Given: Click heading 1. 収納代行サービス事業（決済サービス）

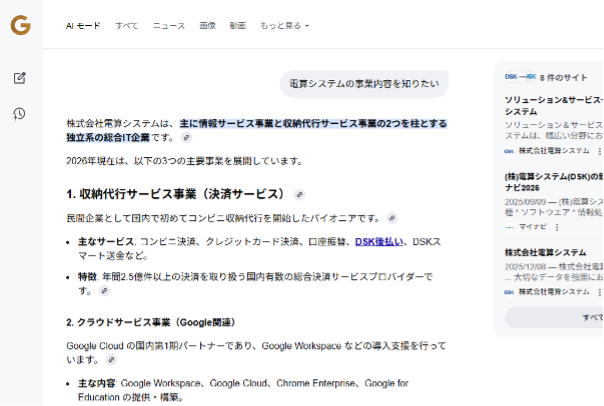Looking at the screenshot, I should click(x=175, y=194).
